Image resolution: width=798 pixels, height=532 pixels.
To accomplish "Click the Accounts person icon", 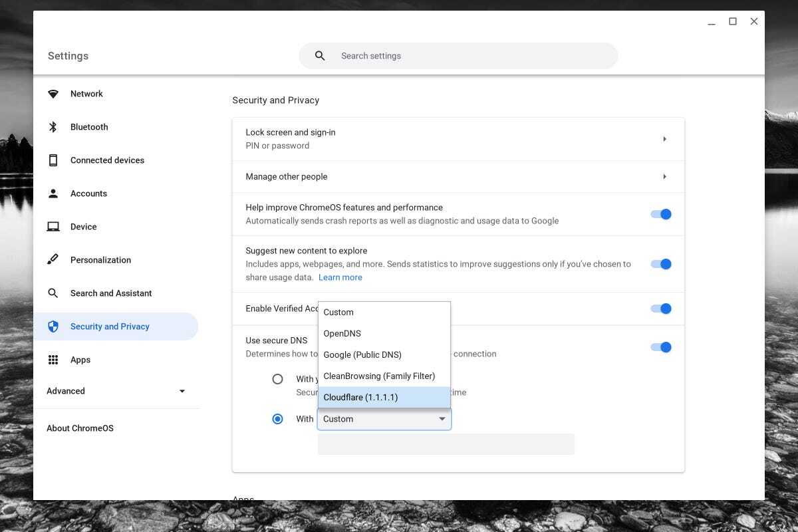I will click(53, 194).
